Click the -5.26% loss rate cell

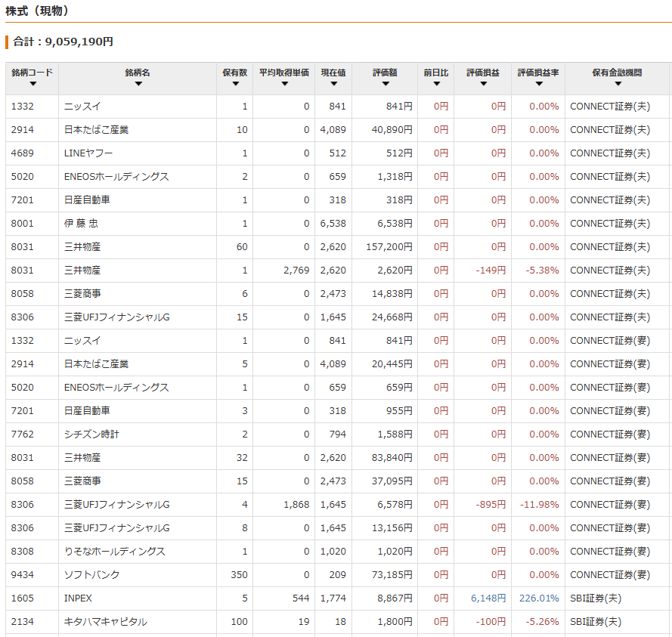(538, 622)
